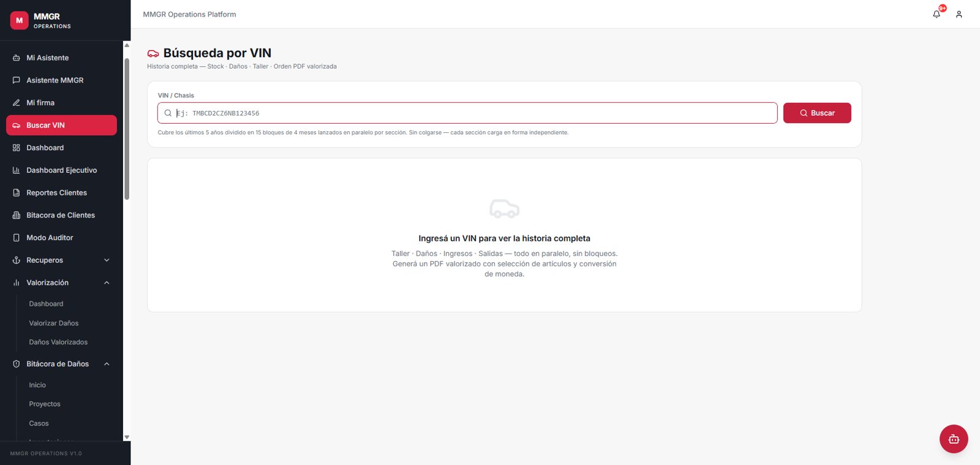The width and height of the screenshot is (980, 465).
Task: Click the sidebar scroll down arrow
Action: [x=127, y=437]
